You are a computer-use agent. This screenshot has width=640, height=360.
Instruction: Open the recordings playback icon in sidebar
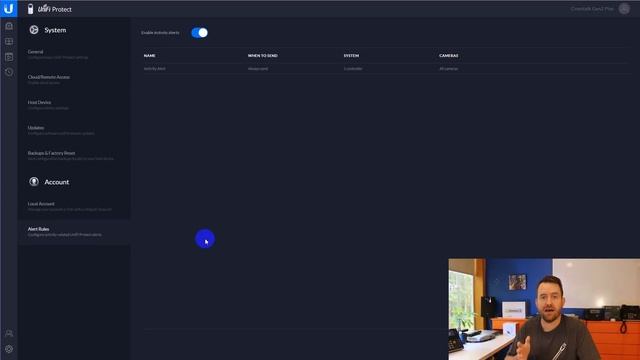point(9,57)
